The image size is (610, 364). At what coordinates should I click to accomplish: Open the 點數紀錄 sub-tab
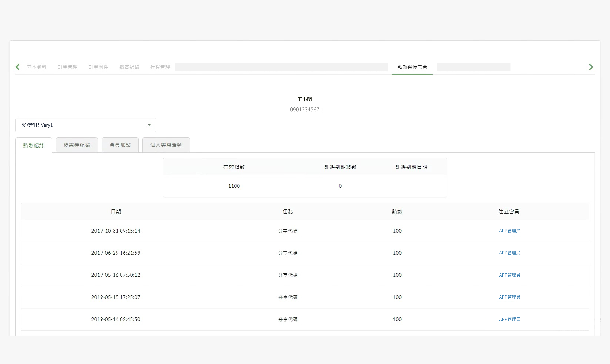(34, 145)
